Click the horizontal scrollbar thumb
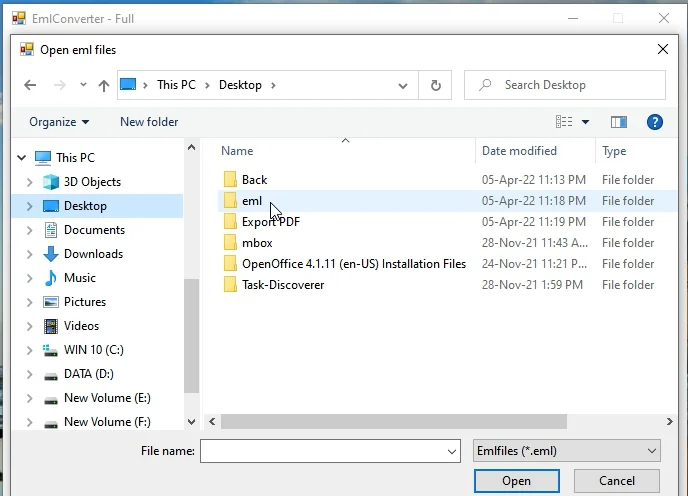This screenshot has height=496, width=688. [394, 422]
